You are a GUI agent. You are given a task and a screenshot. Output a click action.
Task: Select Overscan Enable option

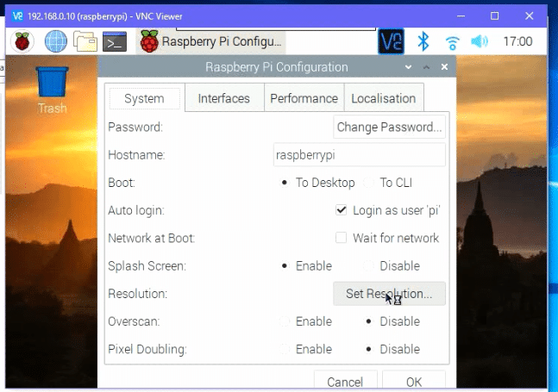pos(285,321)
